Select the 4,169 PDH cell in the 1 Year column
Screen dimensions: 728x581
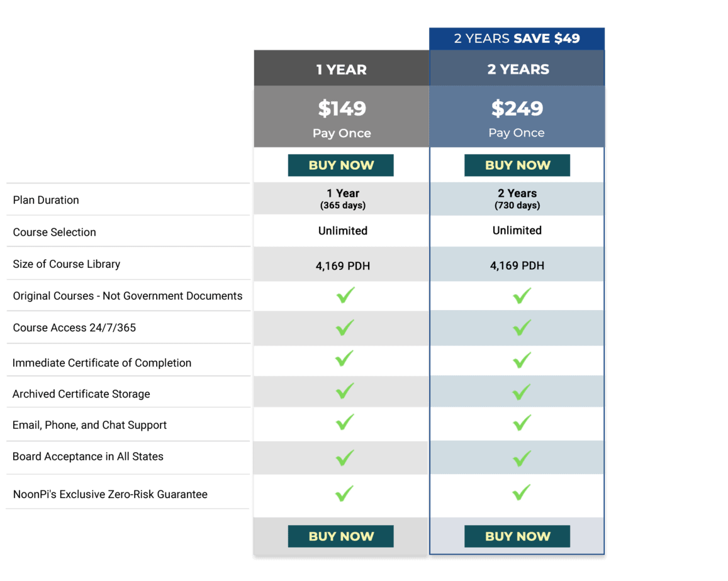tap(340, 264)
